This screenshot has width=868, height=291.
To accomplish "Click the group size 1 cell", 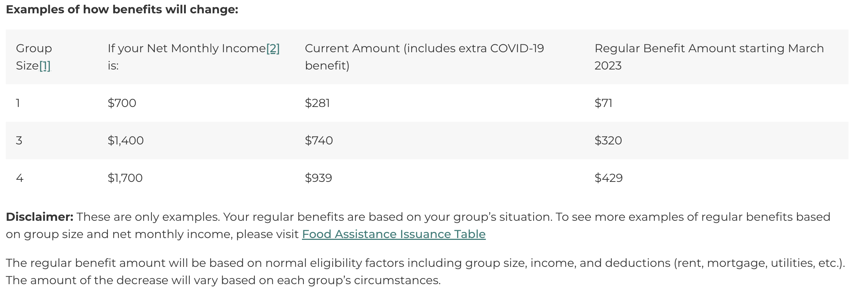I will 18,103.
